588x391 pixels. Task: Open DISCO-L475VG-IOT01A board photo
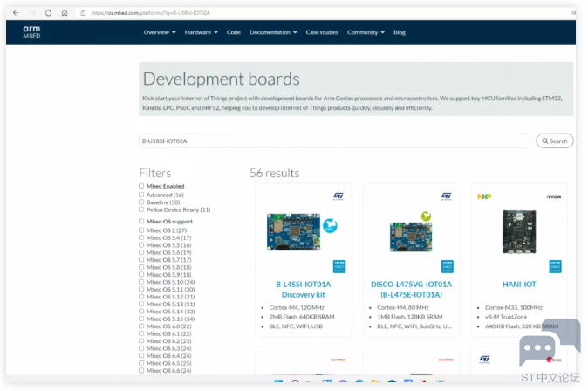point(411,237)
